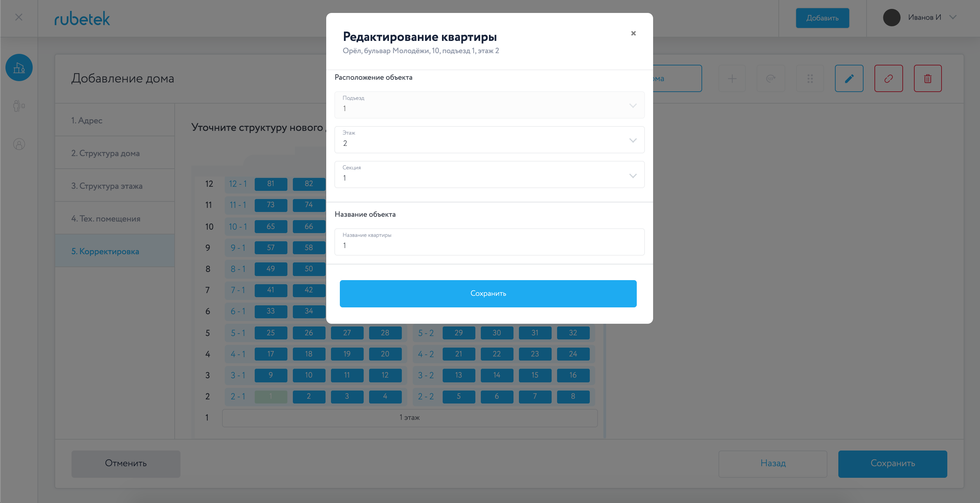
Task: Select apartment 41 on floor 7
Action: coord(270,290)
